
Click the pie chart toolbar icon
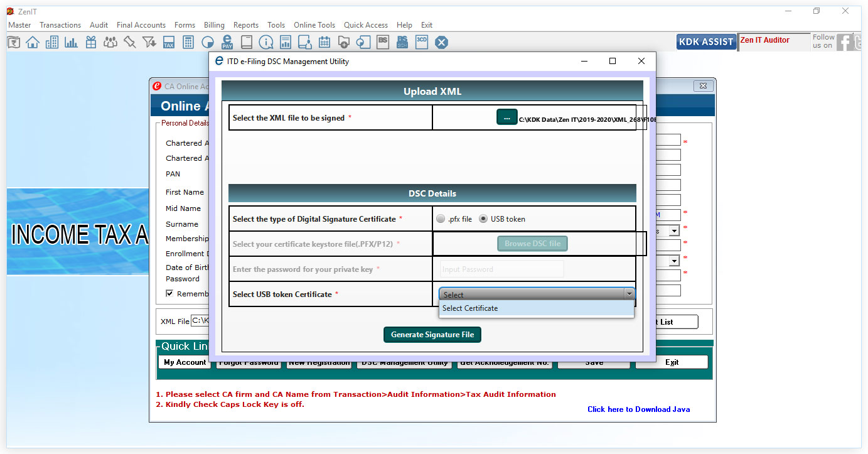[208, 42]
